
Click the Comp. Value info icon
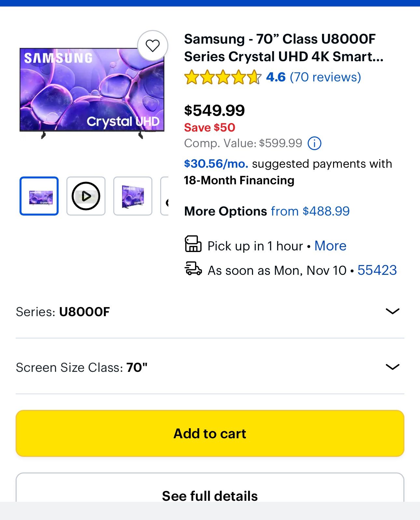click(x=315, y=143)
